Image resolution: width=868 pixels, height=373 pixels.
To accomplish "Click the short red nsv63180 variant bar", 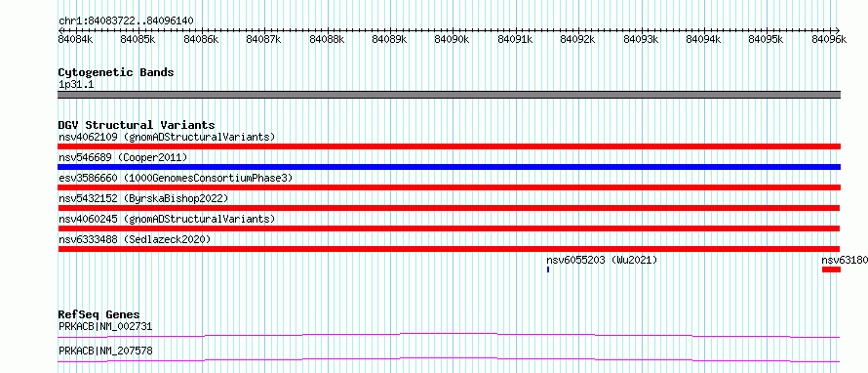I will (832, 269).
